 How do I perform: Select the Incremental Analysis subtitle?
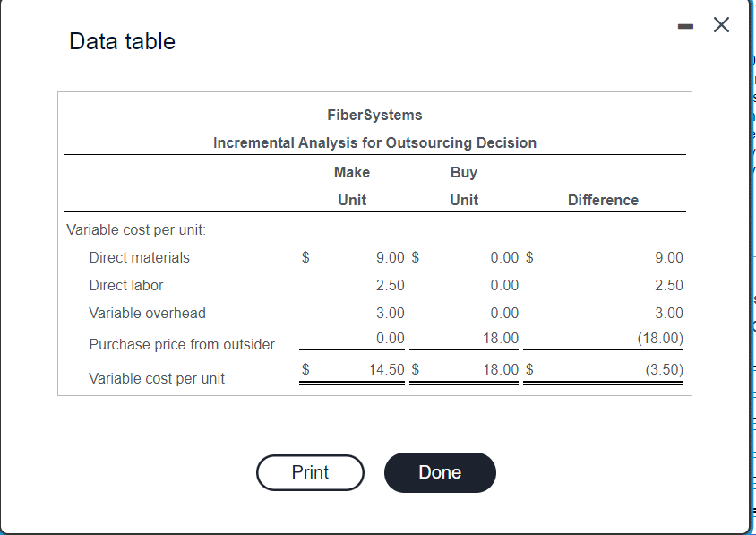tap(374, 142)
